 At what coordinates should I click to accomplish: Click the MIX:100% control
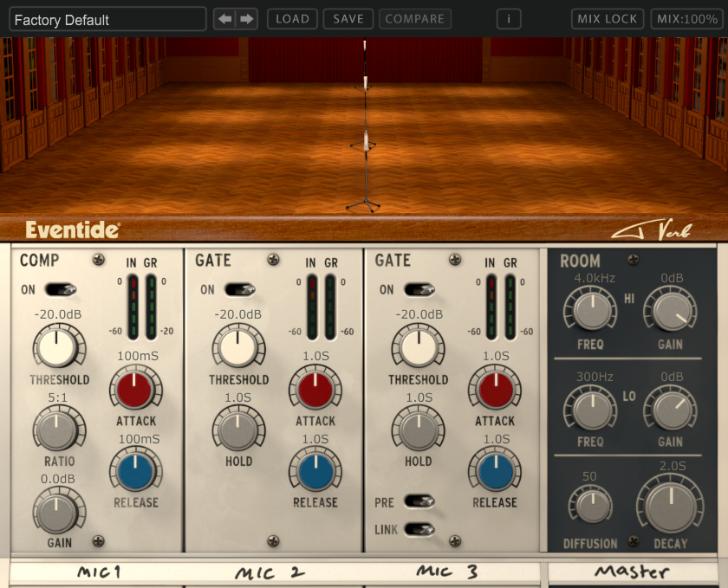click(687, 19)
